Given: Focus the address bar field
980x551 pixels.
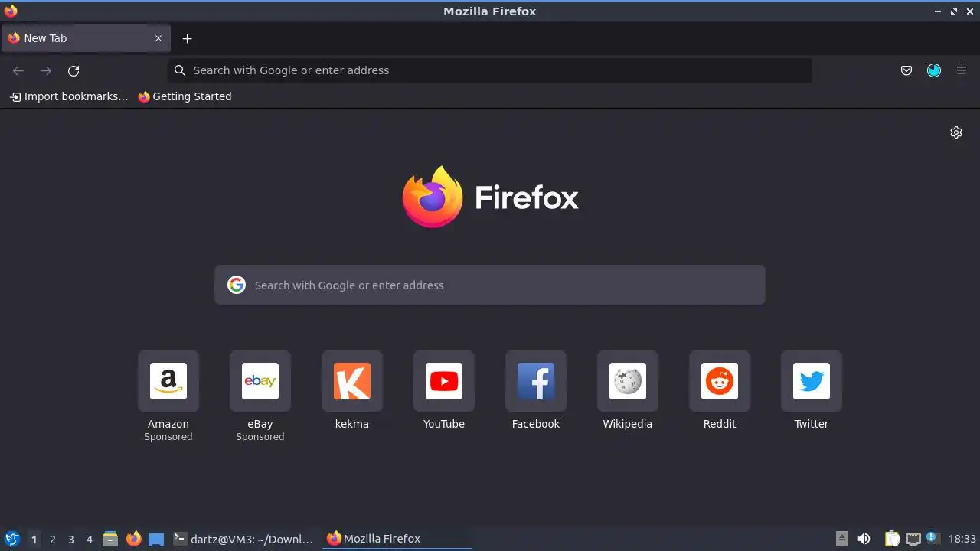Looking at the screenshot, I should pos(490,70).
